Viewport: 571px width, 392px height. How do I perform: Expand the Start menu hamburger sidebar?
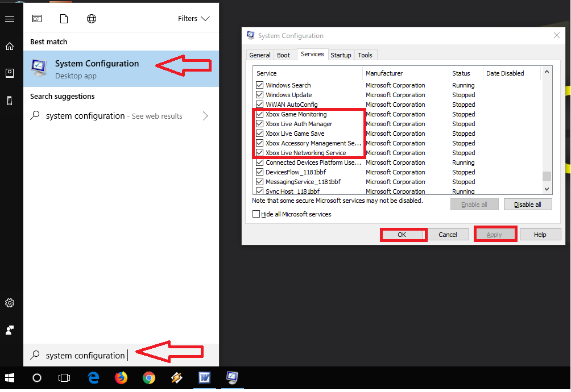pos(9,18)
